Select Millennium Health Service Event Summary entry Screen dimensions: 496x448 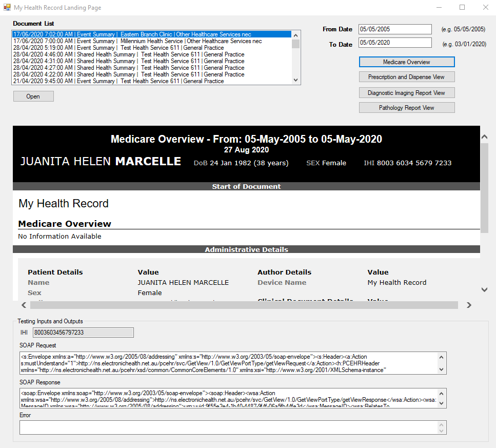tap(151, 41)
